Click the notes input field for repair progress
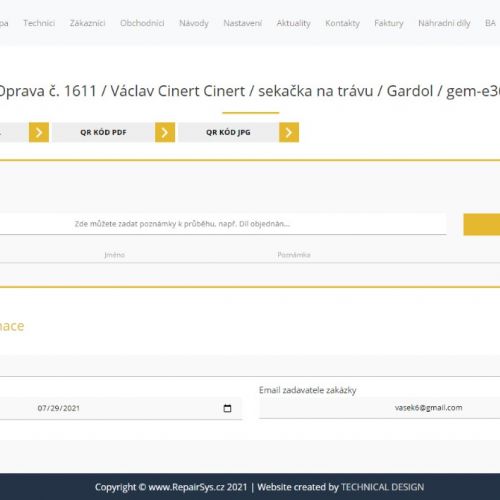 click(x=223, y=224)
